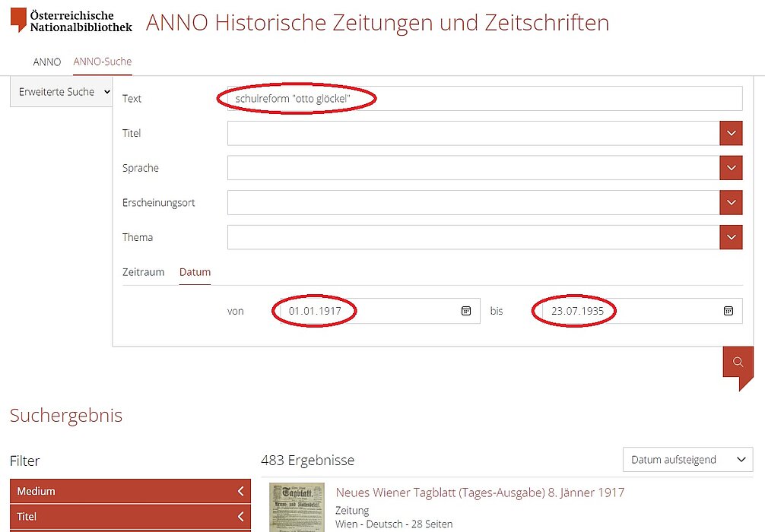This screenshot has width=765, height=532.
Task: Switch to the ANNO-Suche tab
Action: [x=103, y=62]
